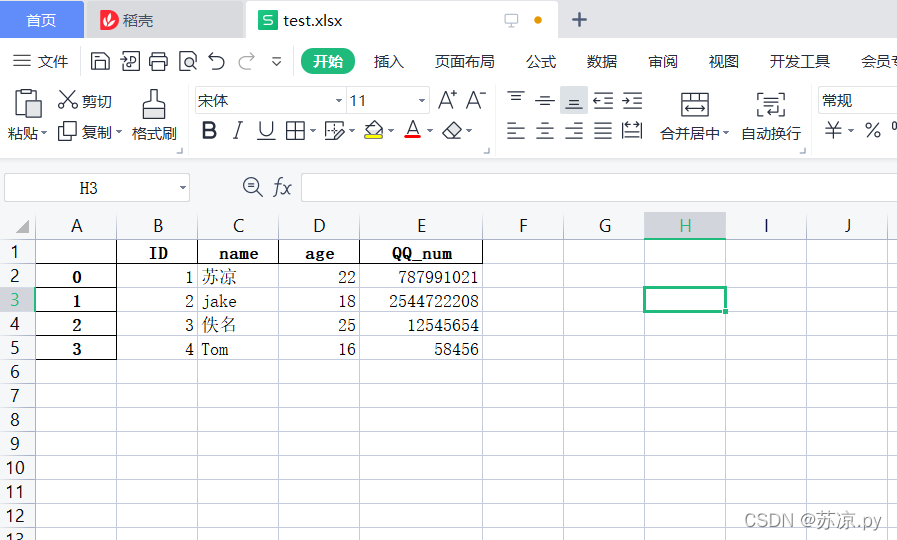Click the formula bar input field

pyautogui.click(x=599, y=188)
